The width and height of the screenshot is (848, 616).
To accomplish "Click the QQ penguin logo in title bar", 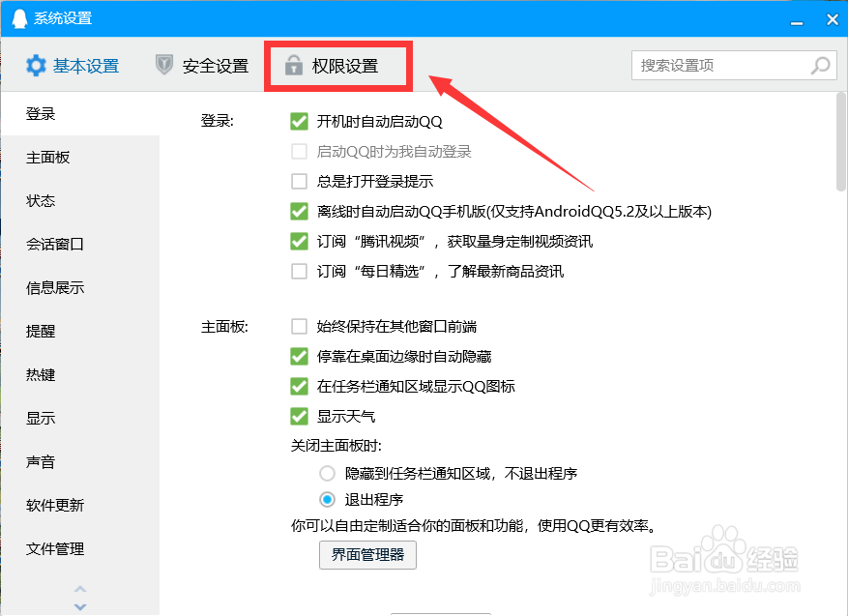I will coord(19,18).
